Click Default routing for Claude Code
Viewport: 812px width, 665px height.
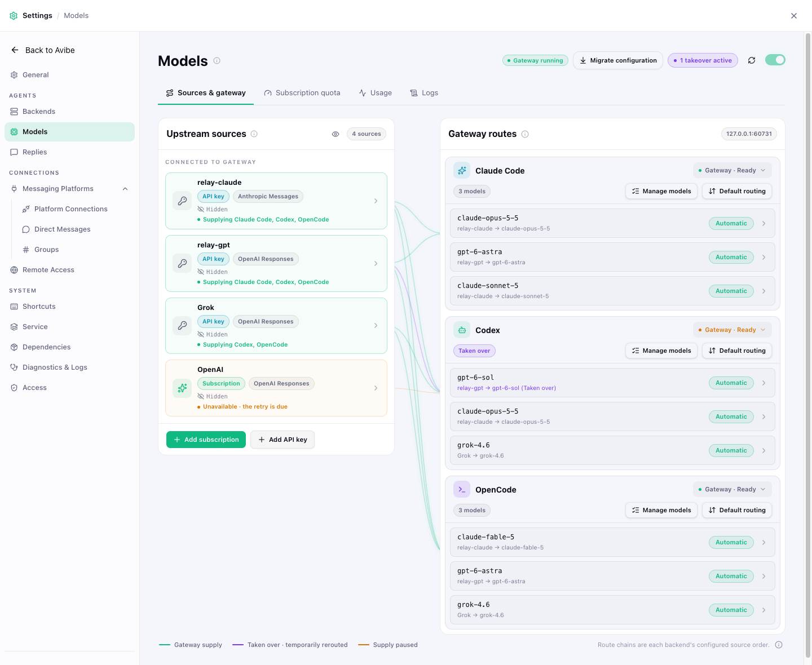pyautogui.click(x=737, y=191)
